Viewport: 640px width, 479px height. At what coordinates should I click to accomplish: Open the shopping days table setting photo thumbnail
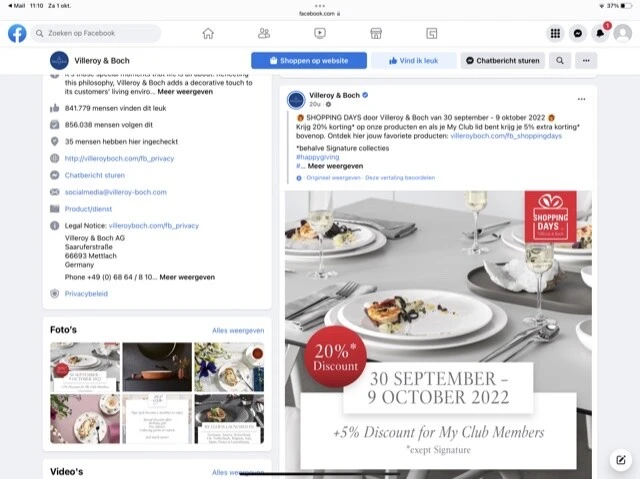(85, 366)
